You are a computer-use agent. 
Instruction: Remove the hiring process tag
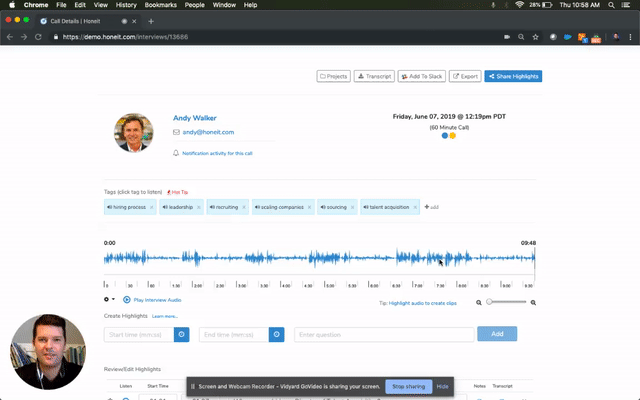[x=152, y=207]
